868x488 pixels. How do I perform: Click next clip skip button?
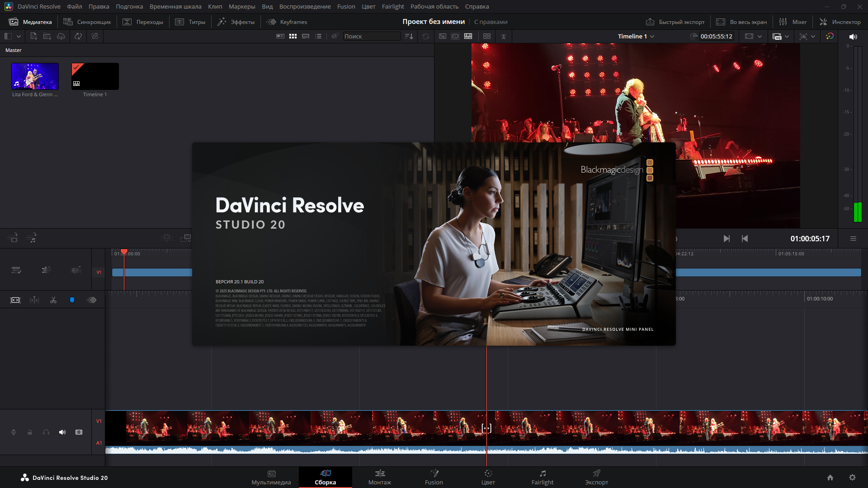(x=726, y=239)
